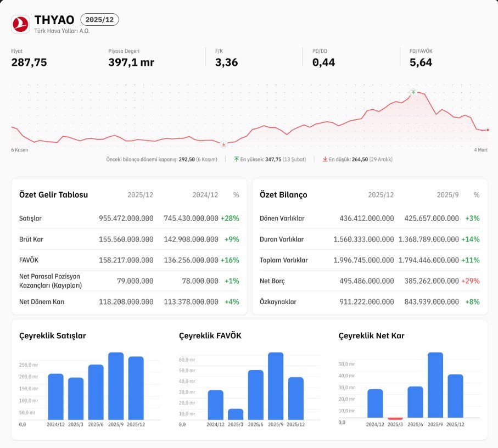
Task: Click the 2025/3 bar in Çeyreklik Satışlar
Action: tap(76, 399)
